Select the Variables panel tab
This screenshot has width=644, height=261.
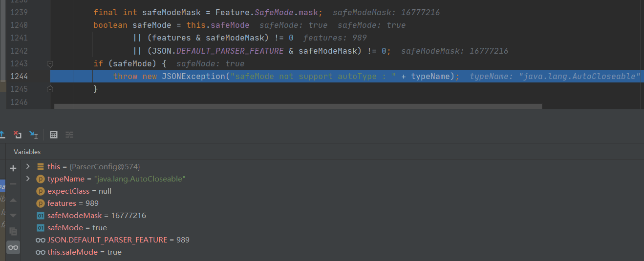[27, 152]
